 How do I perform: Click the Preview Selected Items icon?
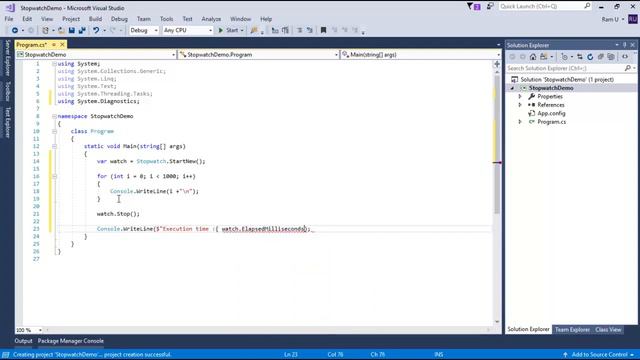coord(625,57)
